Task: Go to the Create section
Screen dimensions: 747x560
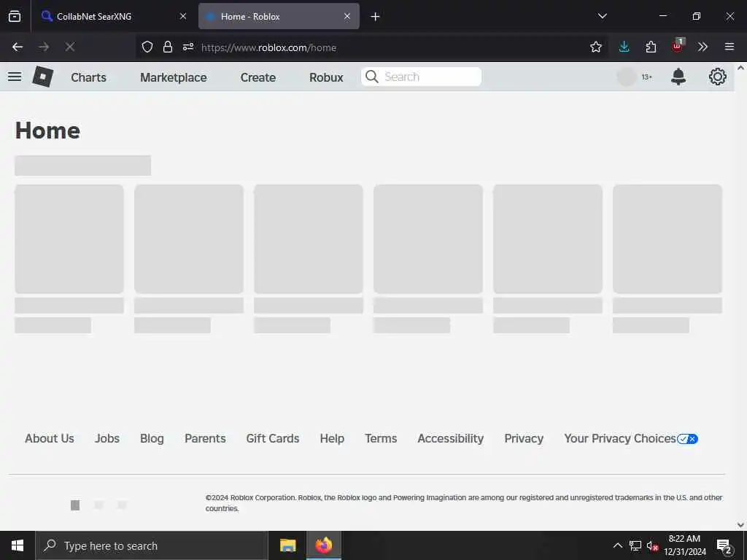Action: (x=258, y=77)
